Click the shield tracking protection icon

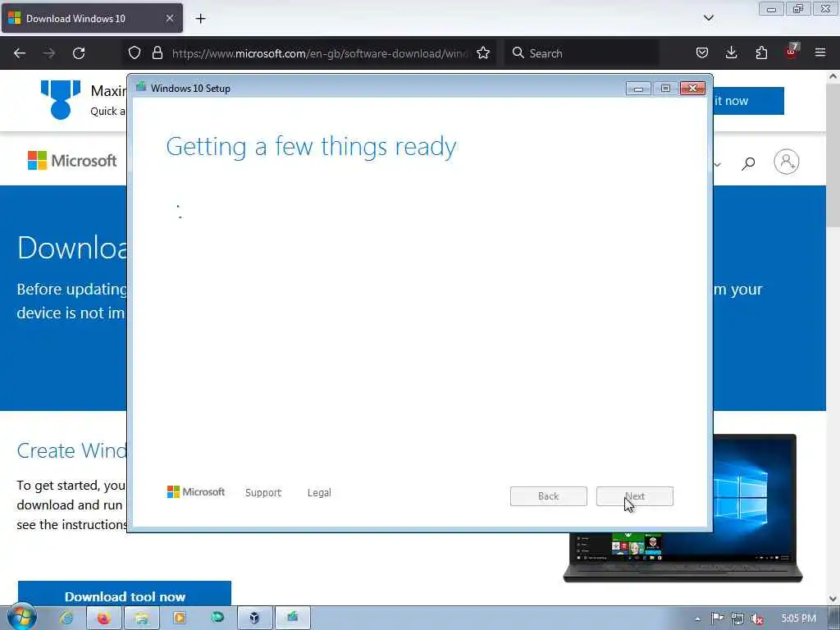pyautogui.click(x=135, y=53)
